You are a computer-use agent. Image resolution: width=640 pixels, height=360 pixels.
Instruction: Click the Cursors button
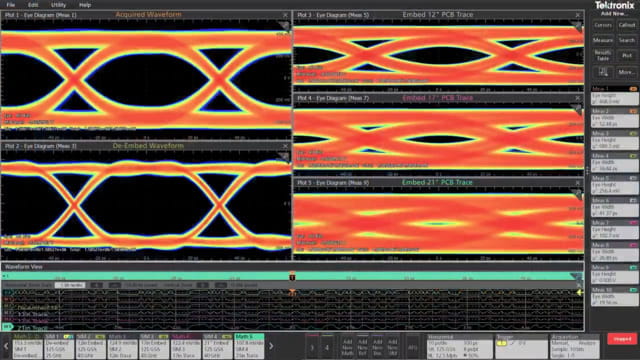pyautogui.click(x=603, y=25)
